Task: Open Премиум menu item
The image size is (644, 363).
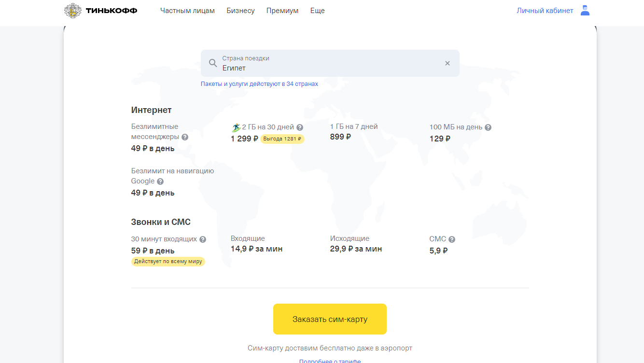Action: coord(282,11)
